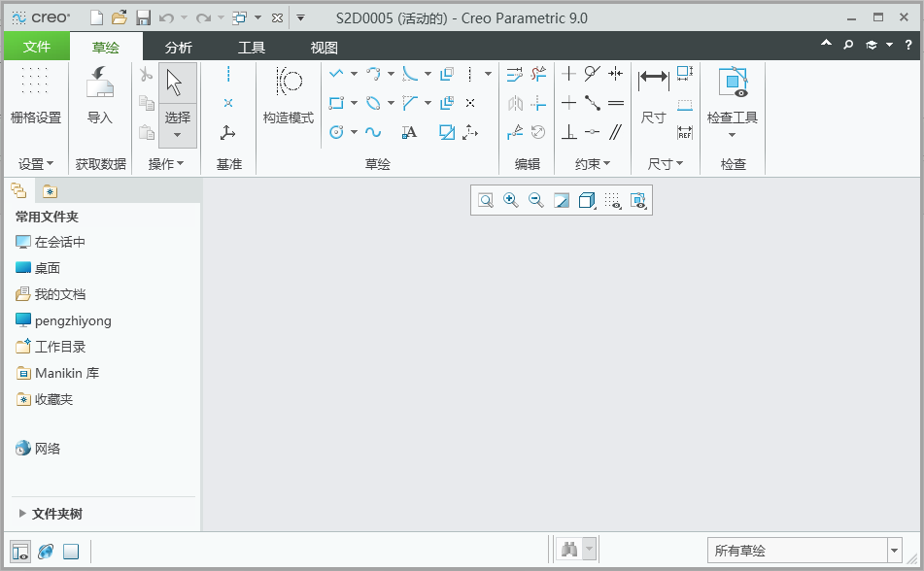The image size is (924, 571).
Task: Click the Modify tool in 编辑 group
Action: coord(514,74)
